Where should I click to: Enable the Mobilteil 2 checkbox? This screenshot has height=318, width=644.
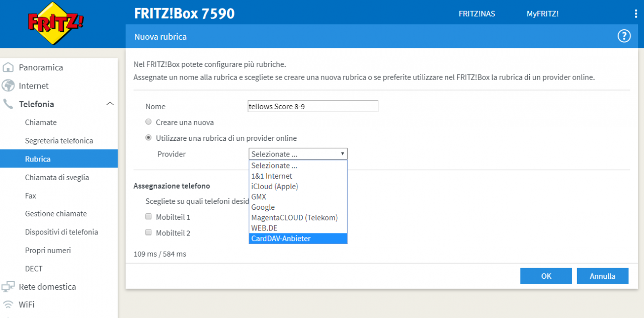point(148,232)
